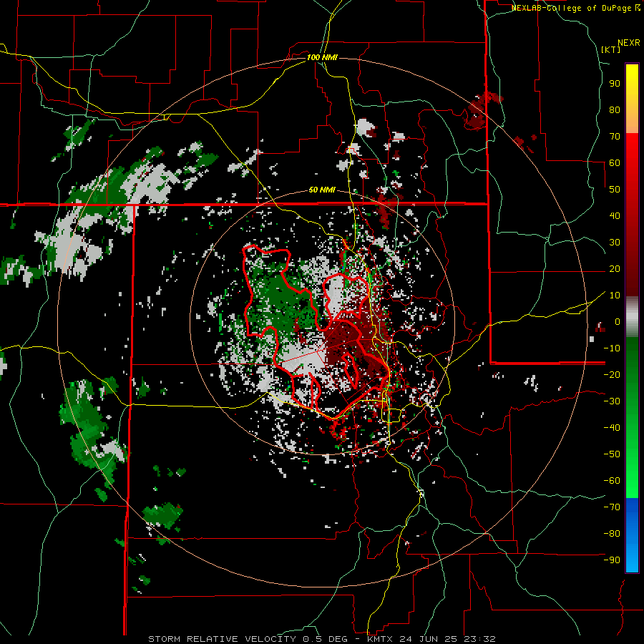Click the -10 scale value
The image size is (644, 644).
click(612, 348)
